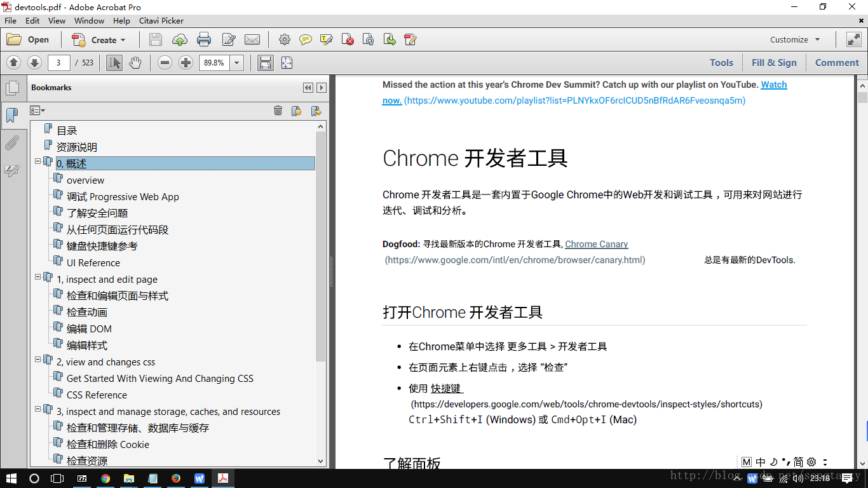Open Firefox from the taskbar

coord(176,478)
